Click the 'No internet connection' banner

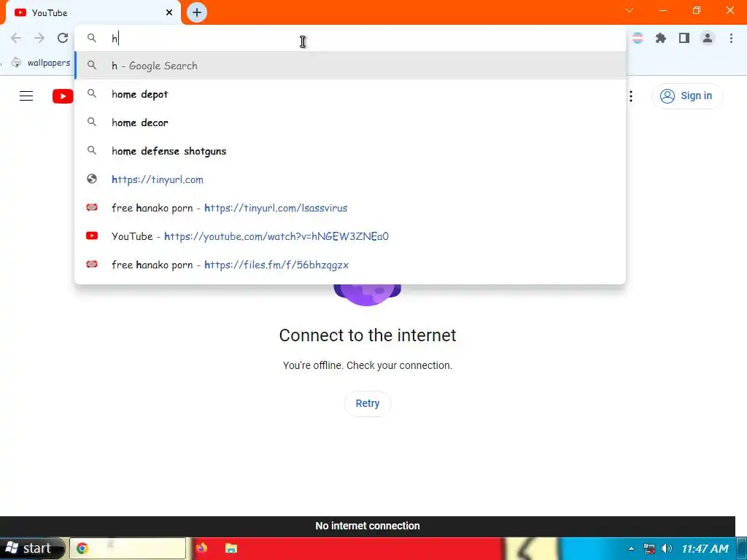tap(368, 526)
